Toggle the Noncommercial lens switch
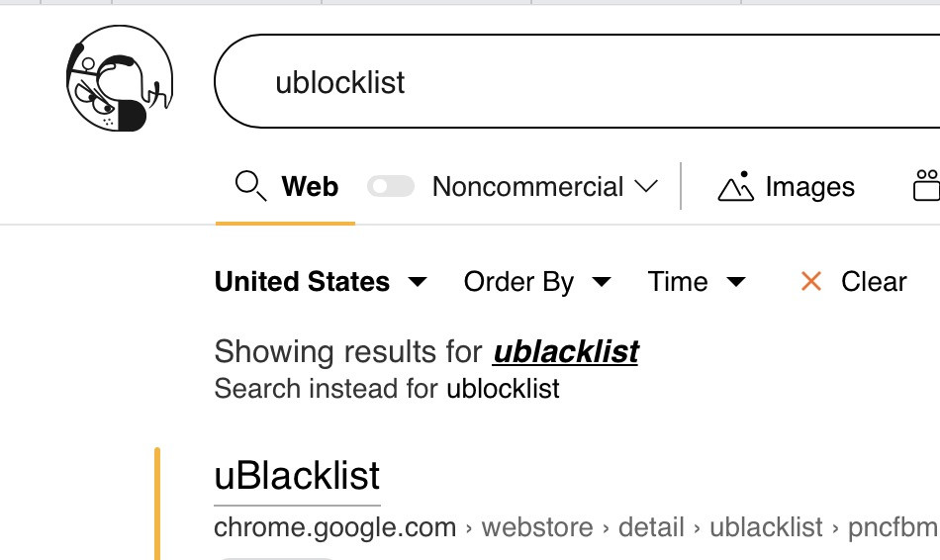940x560 pixels. (391, 186)
